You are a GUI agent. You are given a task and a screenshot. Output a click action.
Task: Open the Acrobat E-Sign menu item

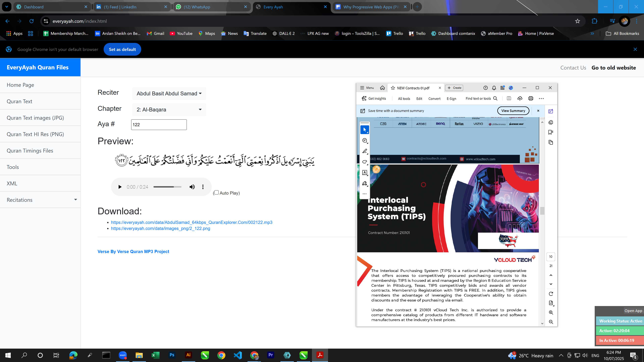coord(451,99)
